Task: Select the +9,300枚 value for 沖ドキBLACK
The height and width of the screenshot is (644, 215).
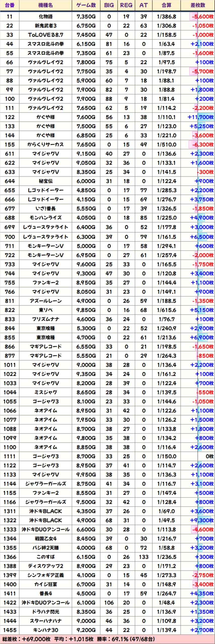Action: [x=202, y=520]
